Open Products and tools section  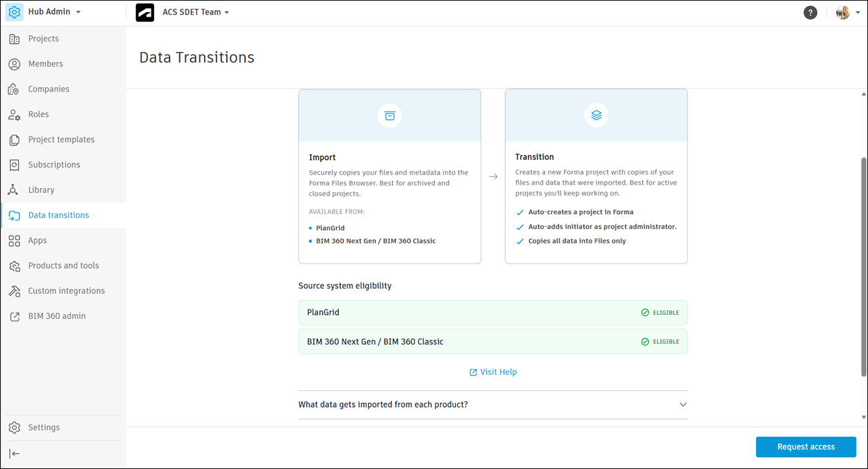coord(63,266)
